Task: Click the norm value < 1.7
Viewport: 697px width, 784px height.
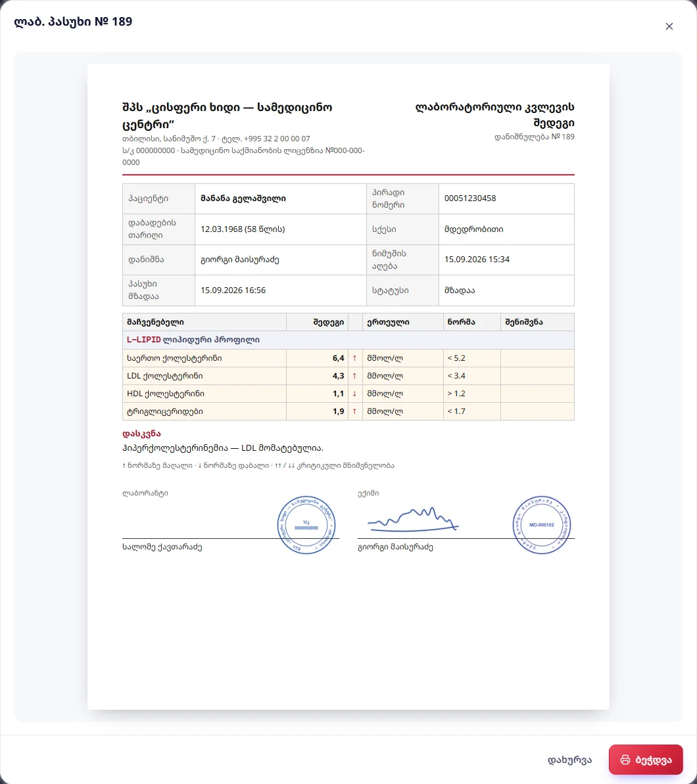Action: point(456,411)
